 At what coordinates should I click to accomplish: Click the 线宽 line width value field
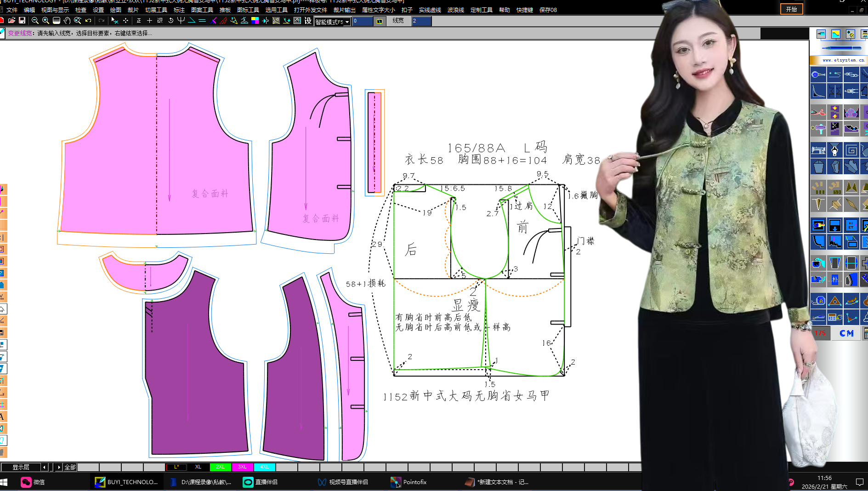(421, 21)
